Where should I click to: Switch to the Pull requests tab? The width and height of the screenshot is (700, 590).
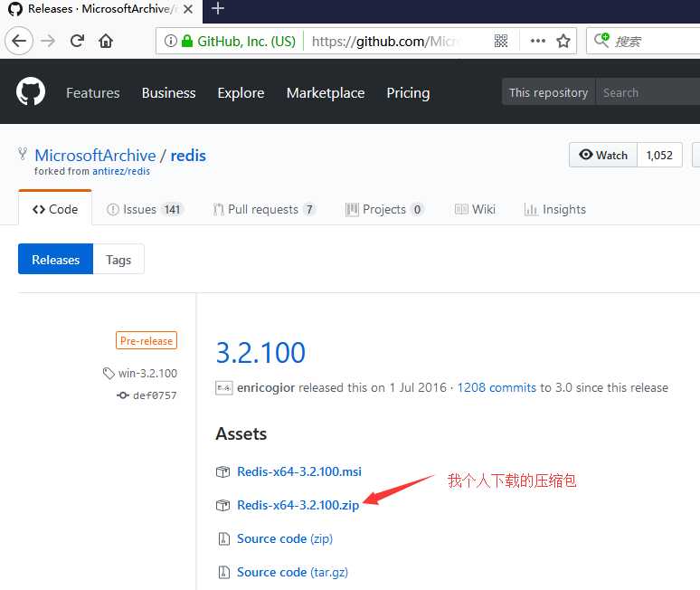point(264,209)
